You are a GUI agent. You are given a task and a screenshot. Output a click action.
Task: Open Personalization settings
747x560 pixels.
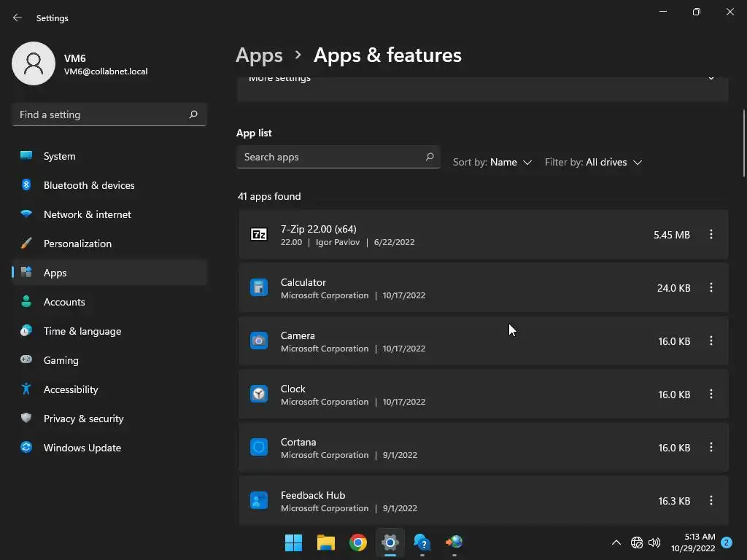click(x=109, y=244)
